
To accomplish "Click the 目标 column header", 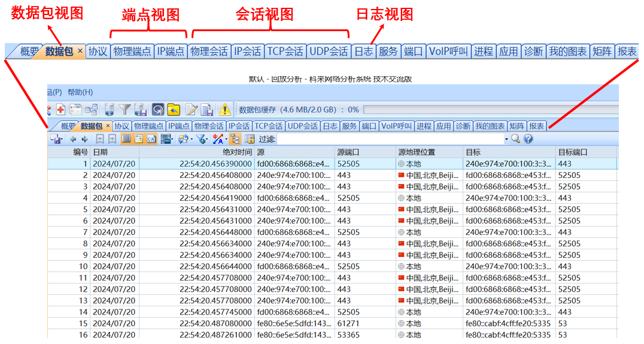I will [509, 152].
